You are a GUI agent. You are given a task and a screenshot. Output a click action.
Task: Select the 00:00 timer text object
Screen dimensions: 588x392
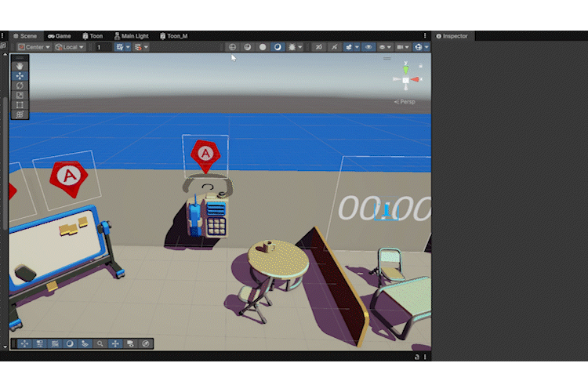(x=384, y=209)
